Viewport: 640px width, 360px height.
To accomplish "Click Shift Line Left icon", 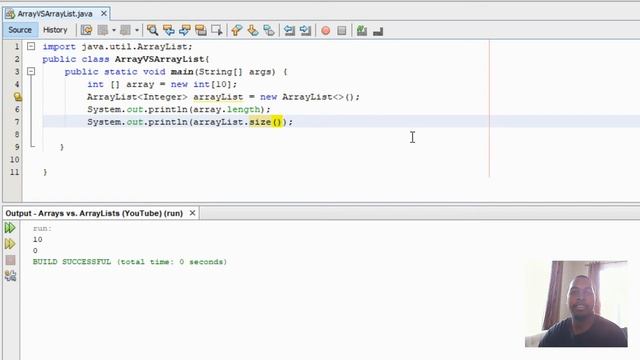I will coord(289,30).
